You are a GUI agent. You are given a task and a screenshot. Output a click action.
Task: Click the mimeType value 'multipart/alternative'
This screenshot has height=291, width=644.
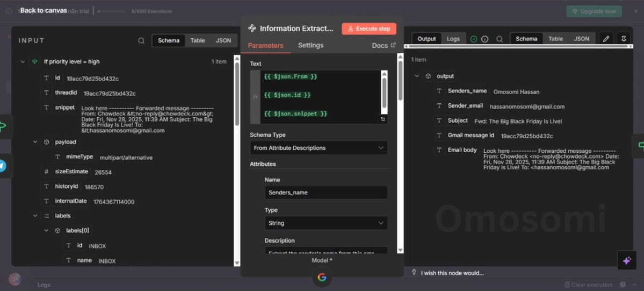click(126, 158)
